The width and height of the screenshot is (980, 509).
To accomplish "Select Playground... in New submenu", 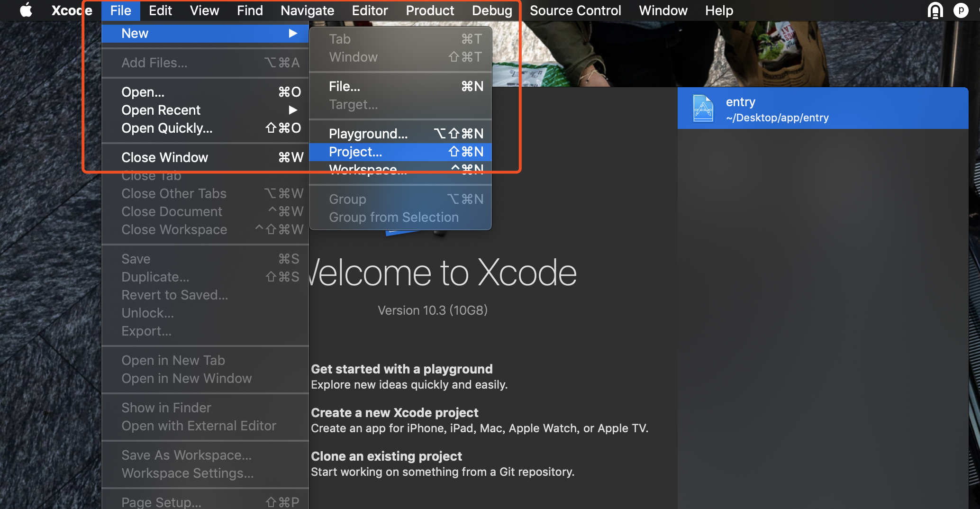I will (400, 134).
